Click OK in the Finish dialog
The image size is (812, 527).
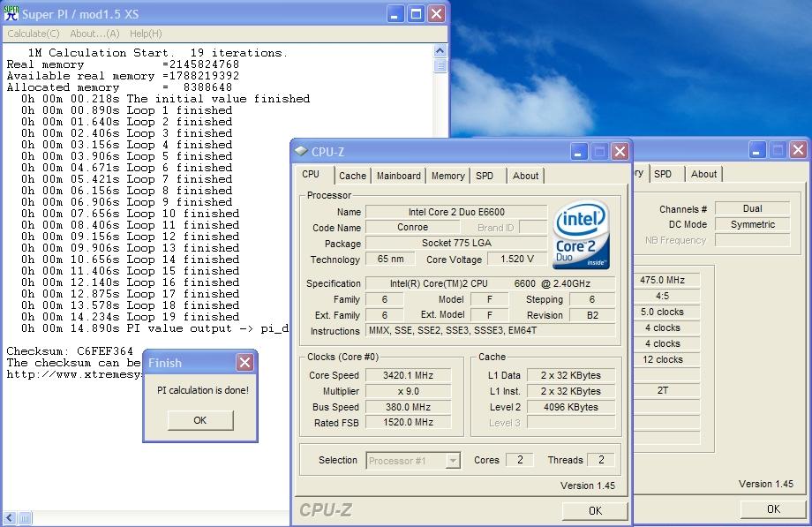tap(200, 420)
